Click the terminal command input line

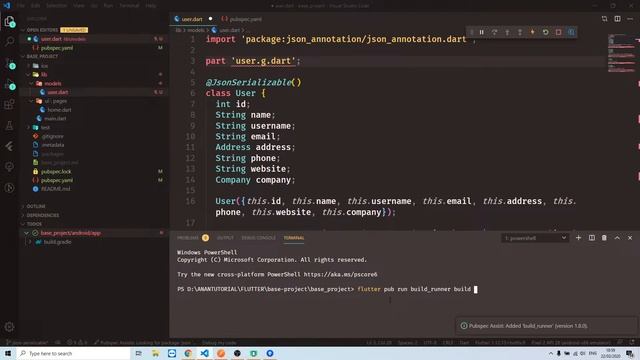(x=327, y=289)
